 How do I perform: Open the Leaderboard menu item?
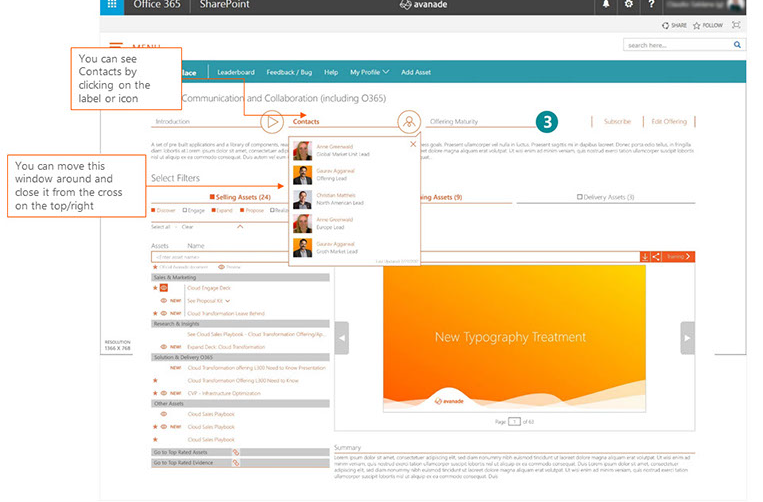point(236,72)
